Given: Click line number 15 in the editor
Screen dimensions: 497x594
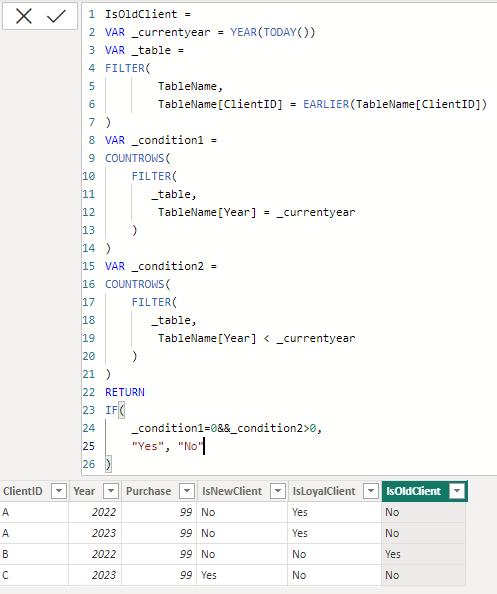Looking at the screenshot, I should tap(89, 266).
